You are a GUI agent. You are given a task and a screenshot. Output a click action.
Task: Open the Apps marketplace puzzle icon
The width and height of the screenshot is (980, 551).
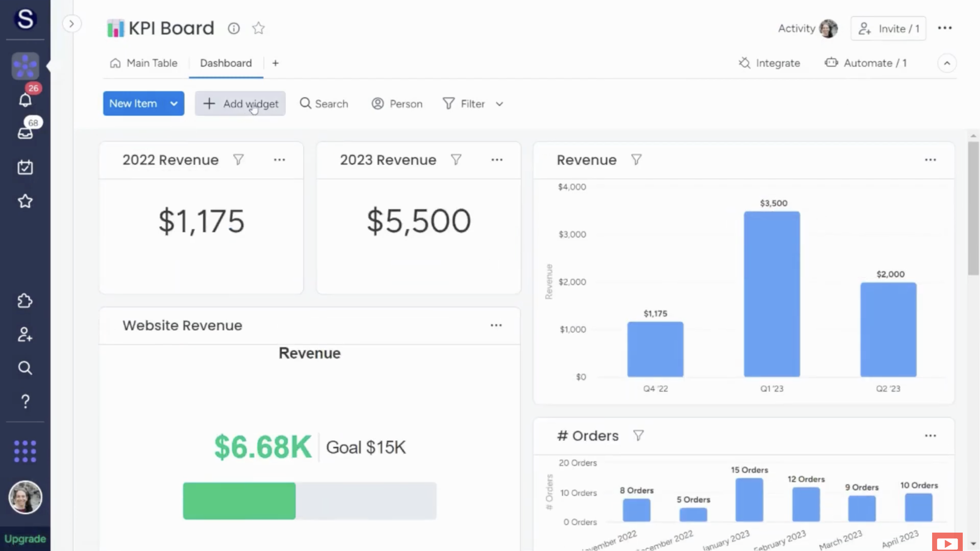coord(25,301)
